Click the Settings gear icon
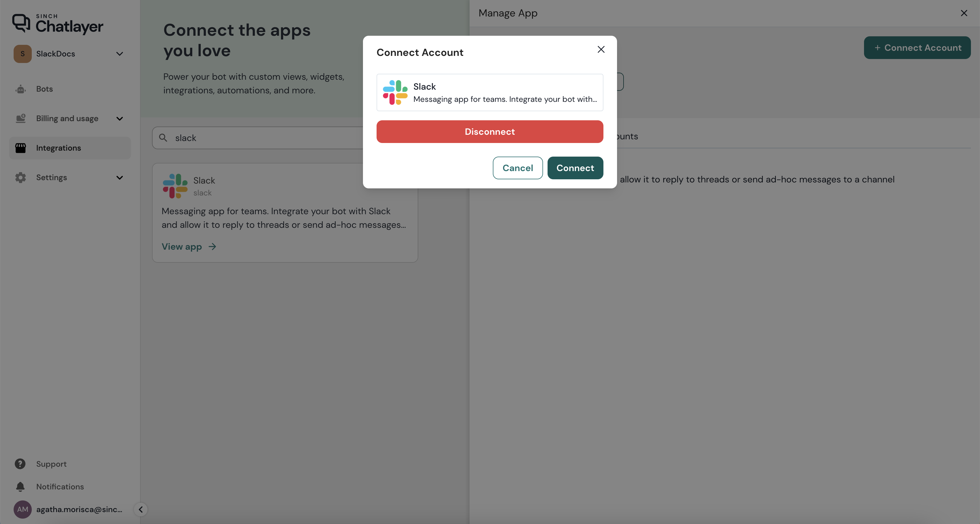Screen dimensions: 980x524 point(20,177)
